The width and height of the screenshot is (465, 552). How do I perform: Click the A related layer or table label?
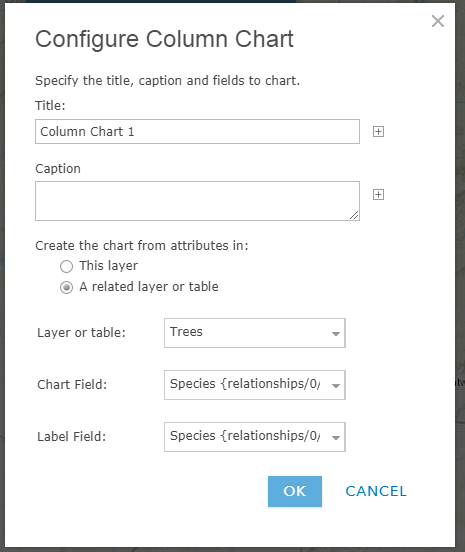click(149, 287)
